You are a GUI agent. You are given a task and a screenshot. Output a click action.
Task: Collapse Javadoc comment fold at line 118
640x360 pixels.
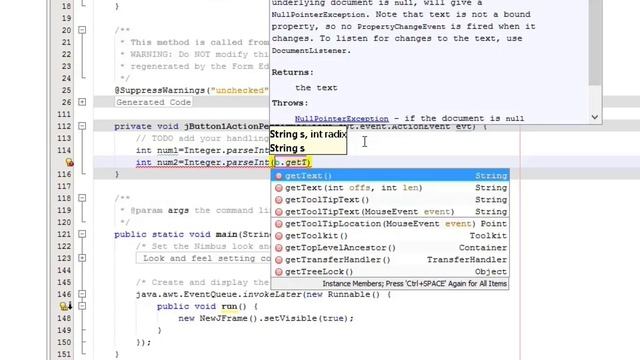[x=82, y=198]
